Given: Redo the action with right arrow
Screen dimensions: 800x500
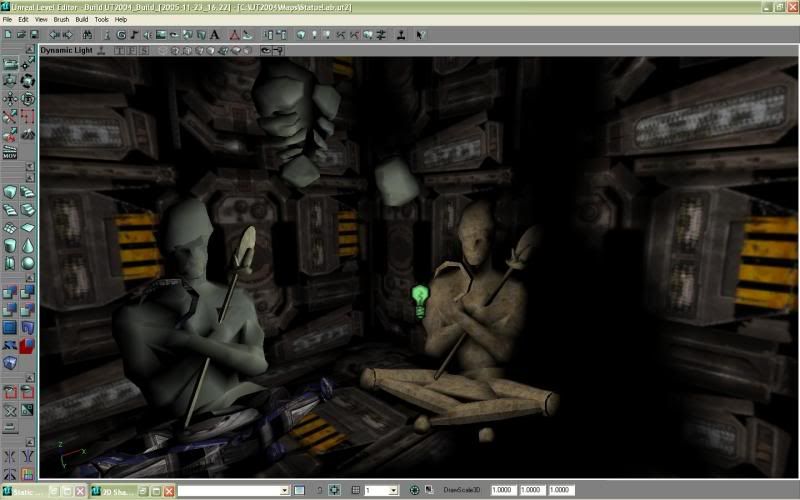Looking at the screenshot, I should point(67,35).
